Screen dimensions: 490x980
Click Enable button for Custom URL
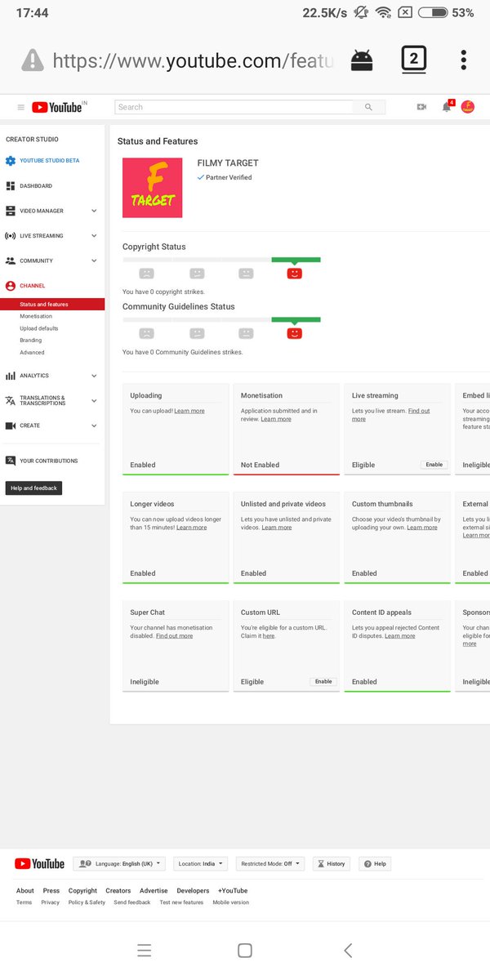(x=323, y=681)
